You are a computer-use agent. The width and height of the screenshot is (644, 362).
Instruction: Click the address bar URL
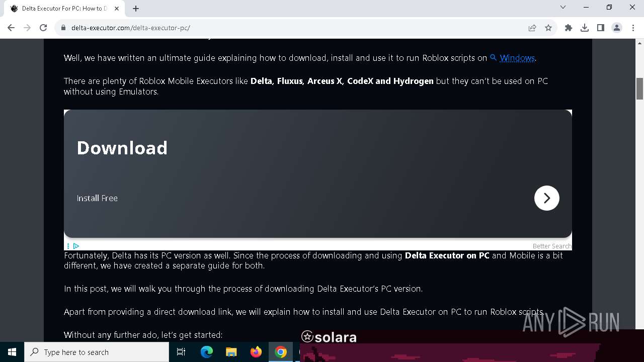click(131, 28)
